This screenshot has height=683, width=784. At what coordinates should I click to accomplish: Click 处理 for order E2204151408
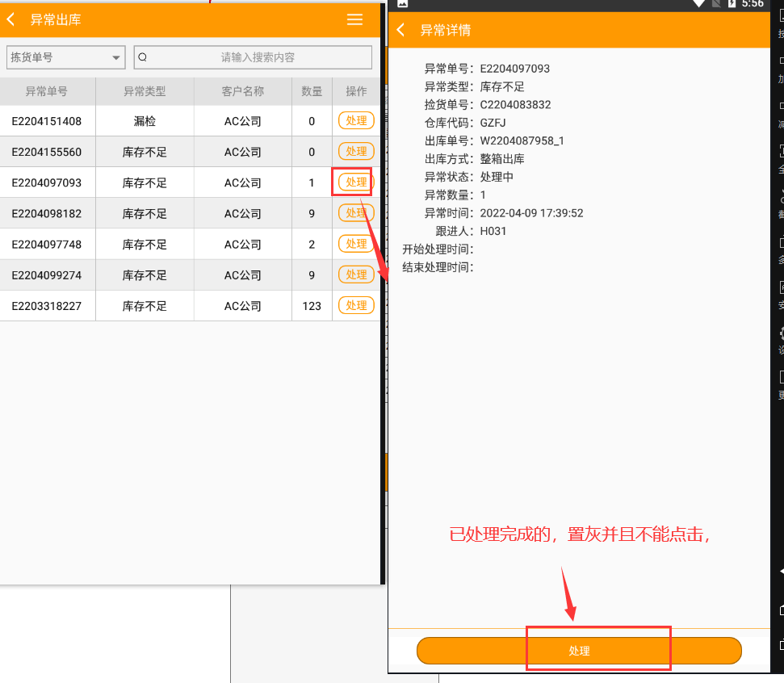[356, 121]
